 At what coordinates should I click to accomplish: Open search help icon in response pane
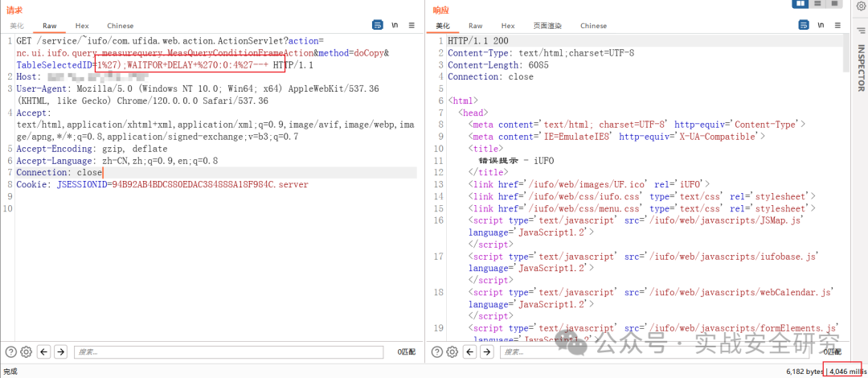436,351
